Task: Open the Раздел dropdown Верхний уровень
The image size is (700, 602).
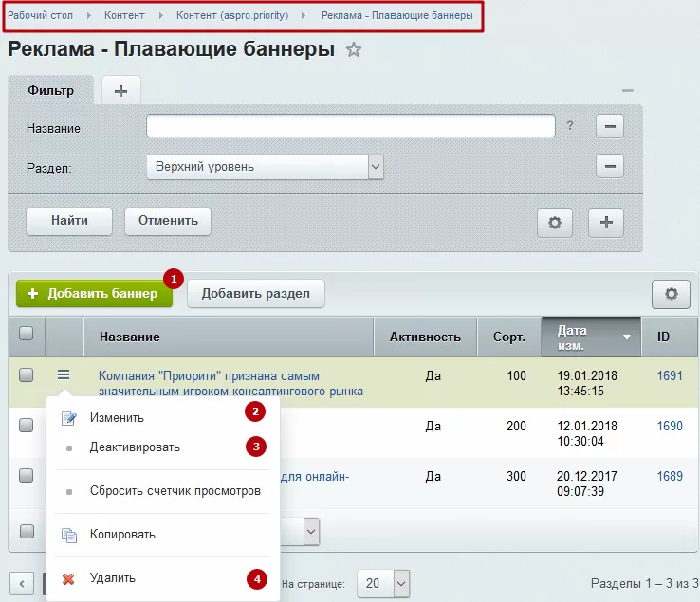Action: (x=266, y=167)
